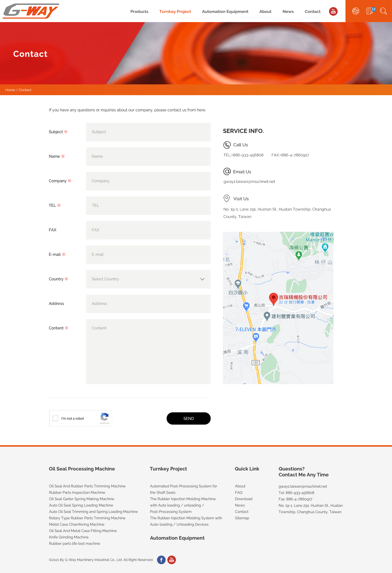Image resolution: width=392 pixels, height=573 pixels.
Task: Open the Turnkey Project menu
Action: tap(175, 12)
